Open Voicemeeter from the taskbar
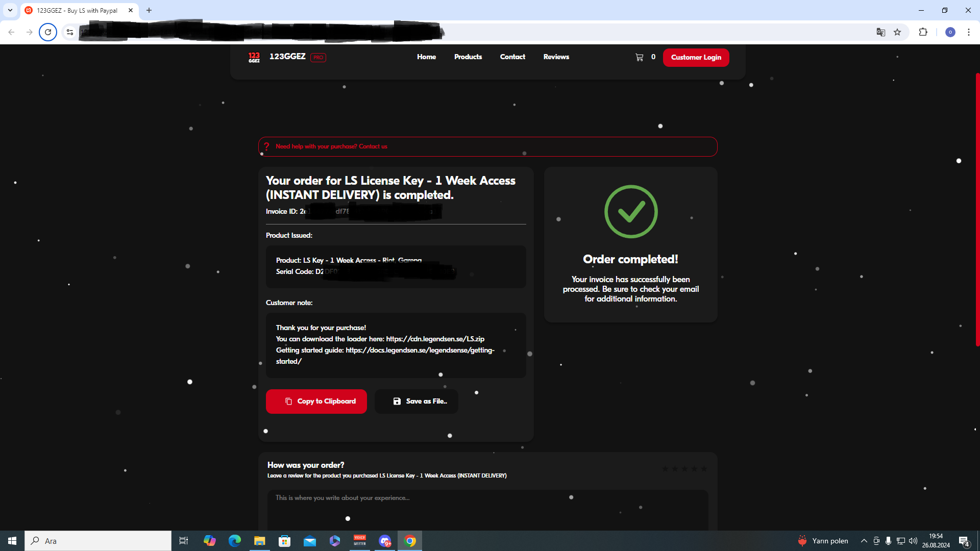980x551 pixels. point(360,541)
